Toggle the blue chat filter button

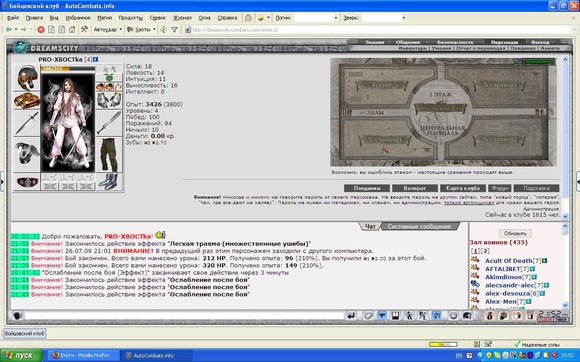pyautogui.click(x=381, y=315)
